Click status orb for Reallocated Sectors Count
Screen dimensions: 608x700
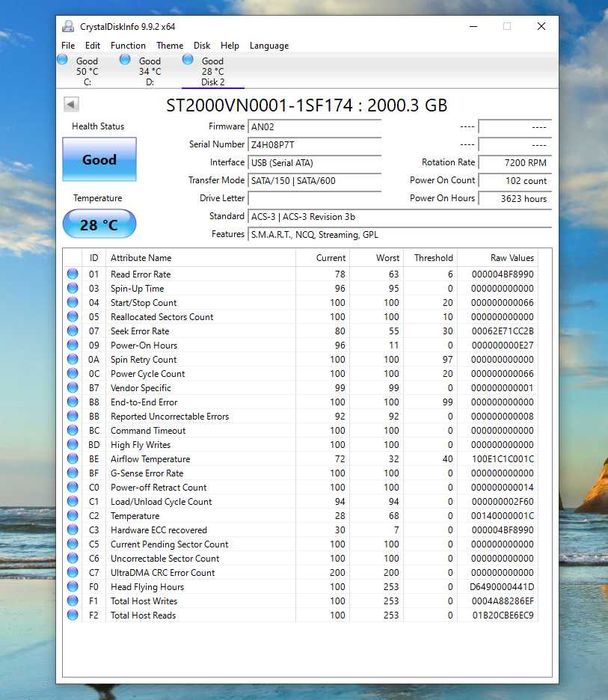tap(72, 317)
